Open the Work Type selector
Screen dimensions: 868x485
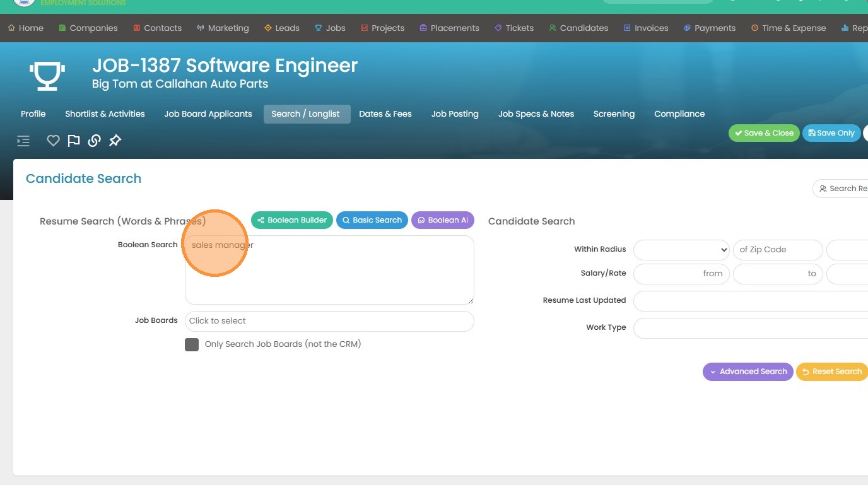point(751,328)
